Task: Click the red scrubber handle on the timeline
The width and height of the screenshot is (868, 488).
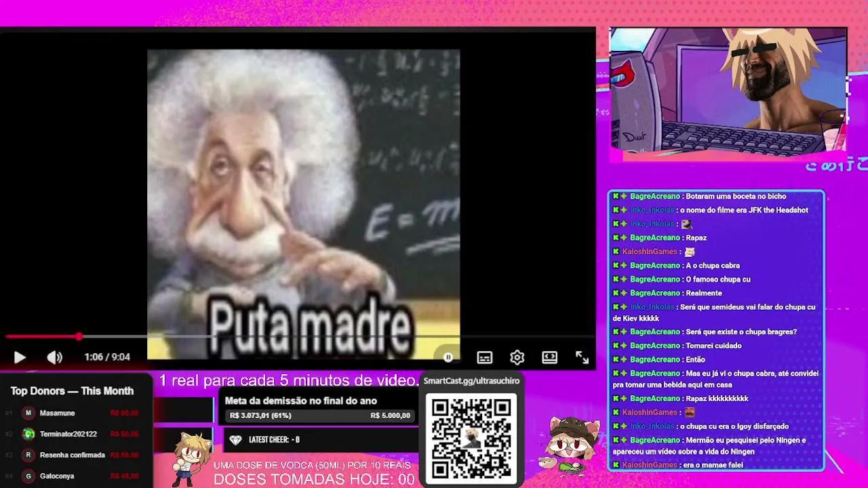Action: 79,336
